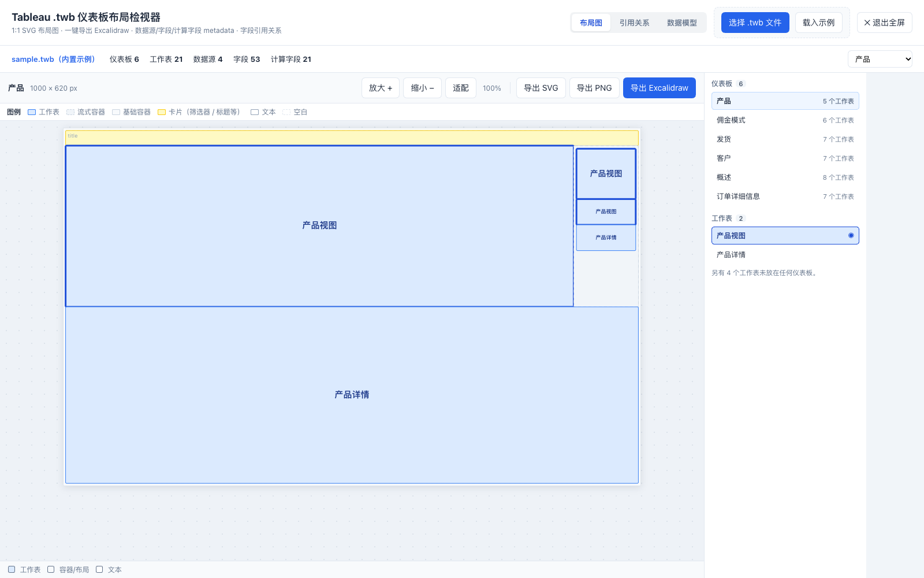
Task: Click the radio indicator on 产品视图 row
Action: pos(851,235)
